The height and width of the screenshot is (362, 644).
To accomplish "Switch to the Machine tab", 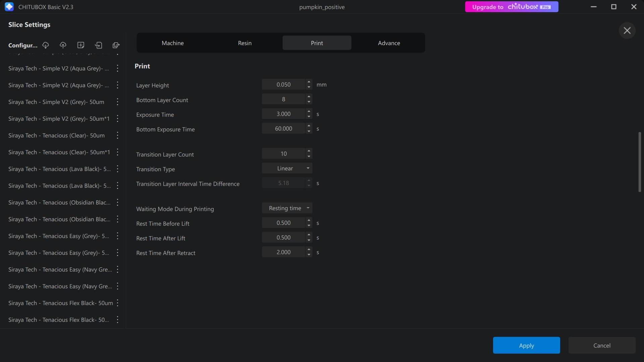I will click(172, 43).
